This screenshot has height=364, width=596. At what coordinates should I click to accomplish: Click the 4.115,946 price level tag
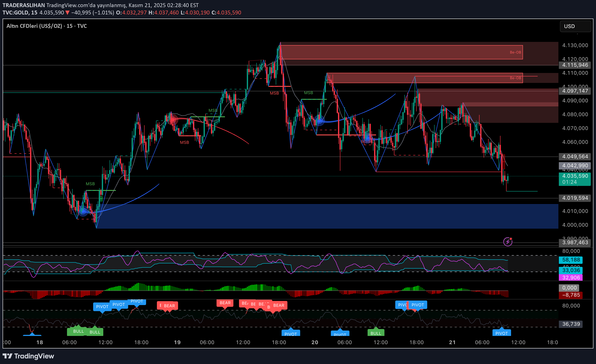[x=575, y=65]
